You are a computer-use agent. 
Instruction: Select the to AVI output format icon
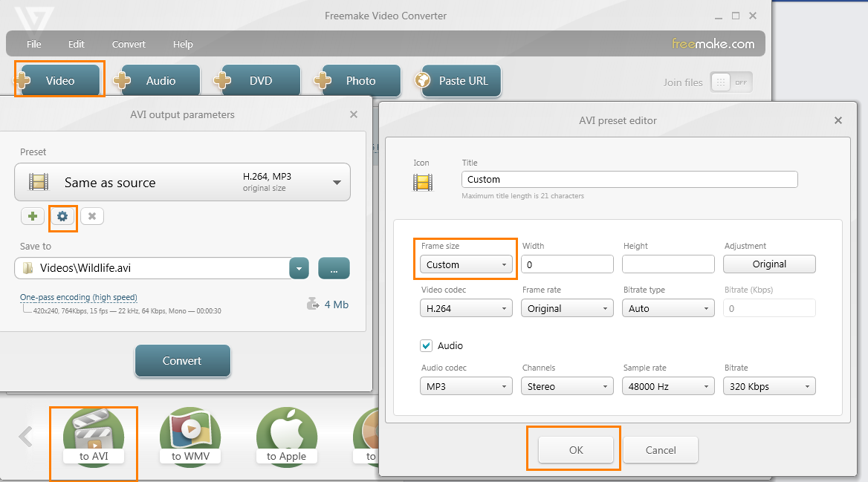pos(94,438)
